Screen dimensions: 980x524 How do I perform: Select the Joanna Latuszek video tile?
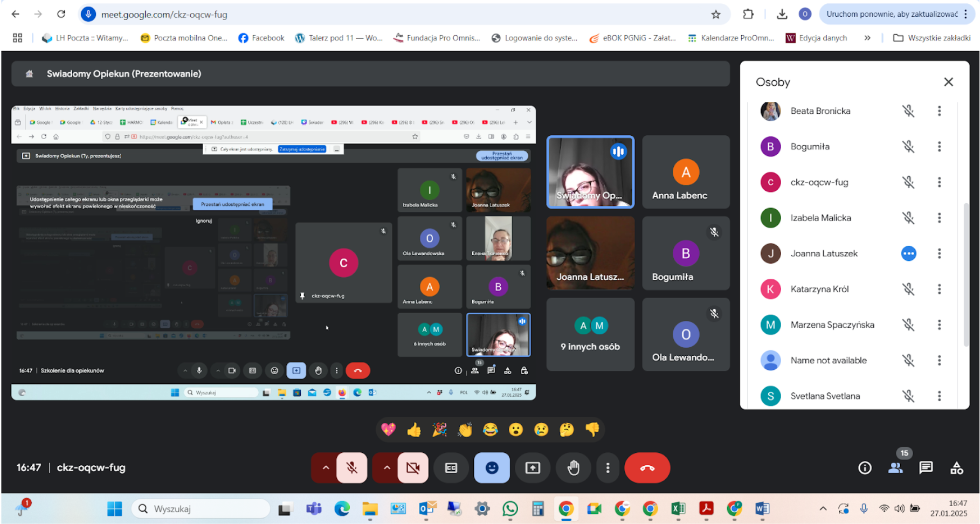tap(590, 253)
